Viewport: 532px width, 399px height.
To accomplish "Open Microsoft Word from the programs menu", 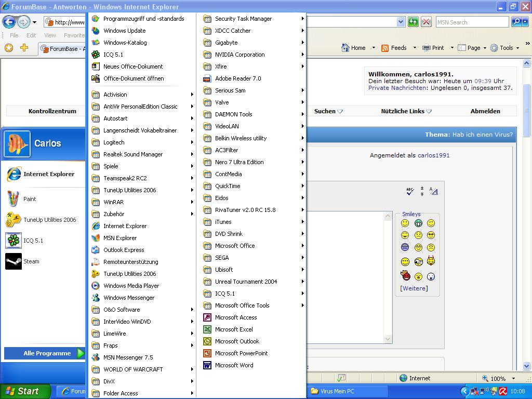I will tap(251, 365).
